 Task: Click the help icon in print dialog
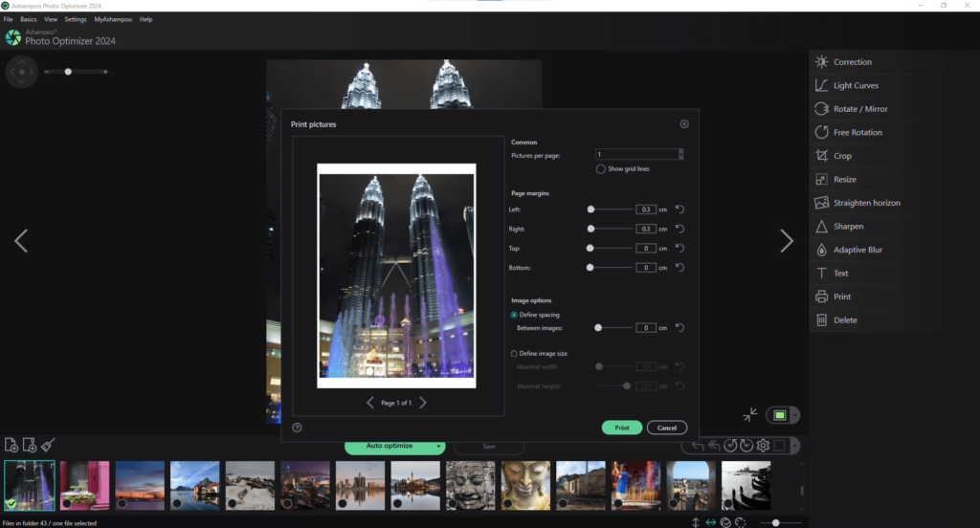click(x=297, y=428)
